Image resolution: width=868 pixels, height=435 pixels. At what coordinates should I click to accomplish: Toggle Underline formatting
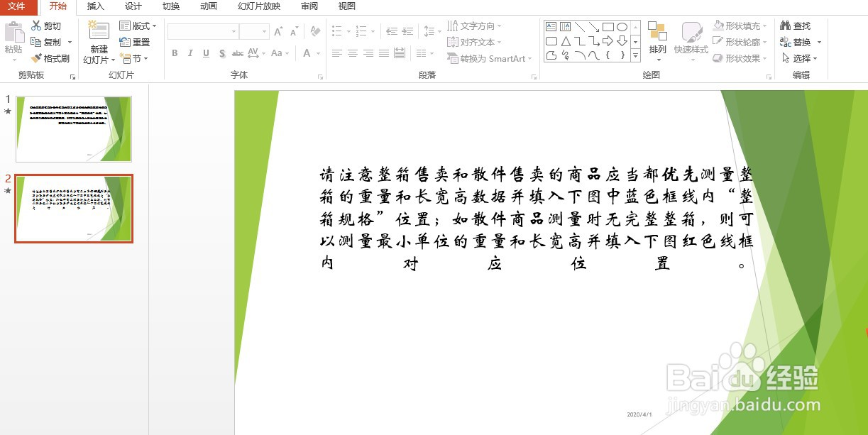tap(206, 53)
